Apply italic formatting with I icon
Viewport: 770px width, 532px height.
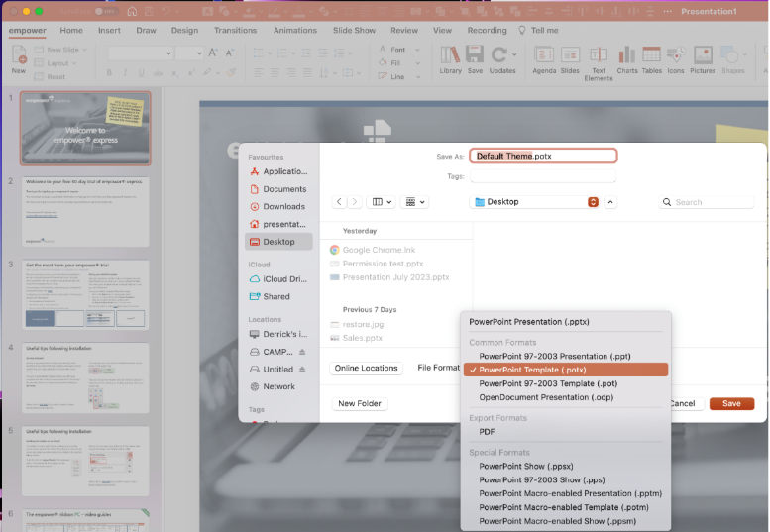point(125,72)
